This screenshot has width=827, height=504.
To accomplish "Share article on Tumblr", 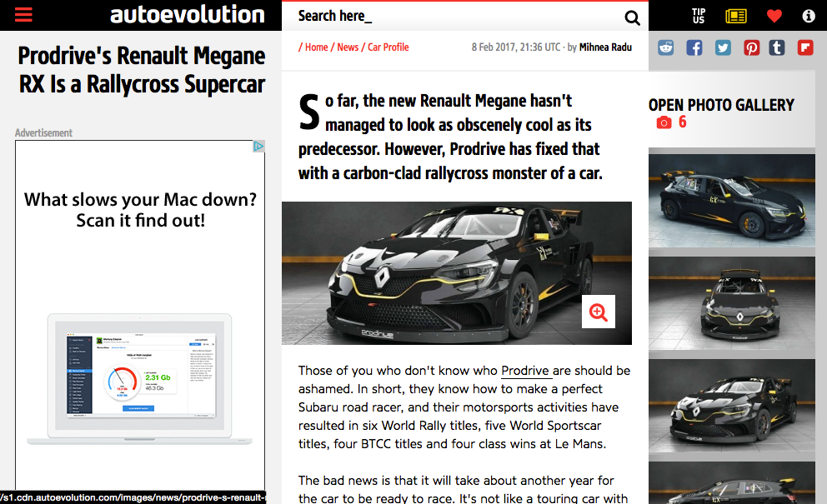I will pyautogui.click(x=776, y=47).
